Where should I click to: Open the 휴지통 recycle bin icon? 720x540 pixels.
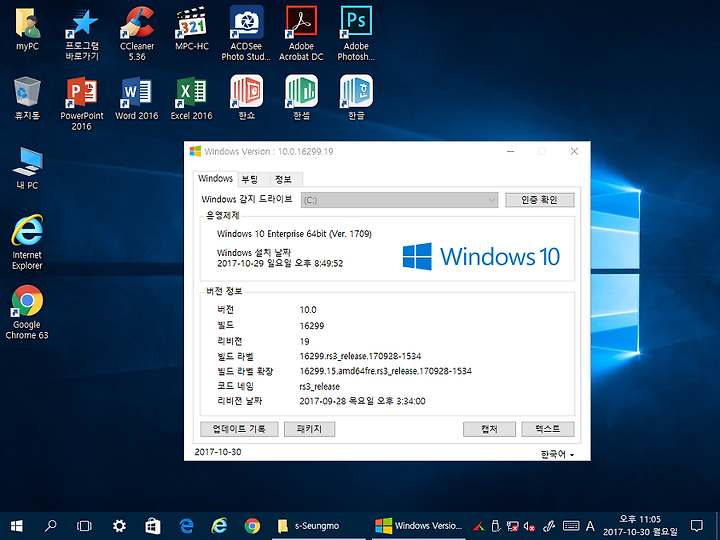28,98
